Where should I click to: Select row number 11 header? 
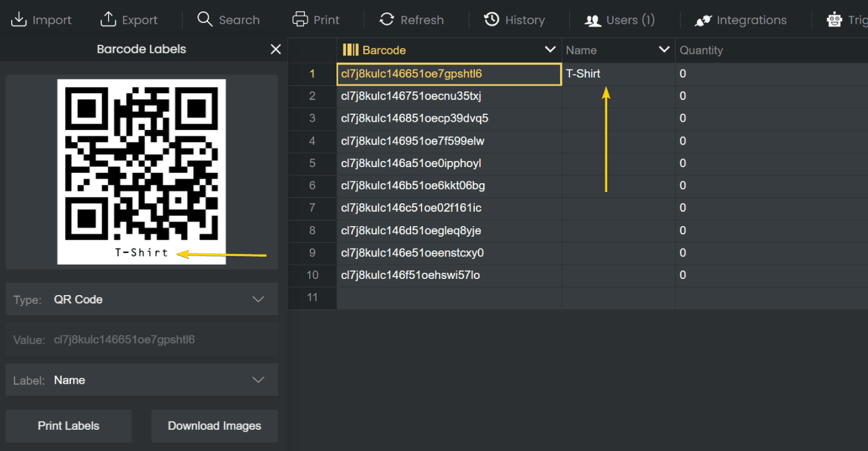click(312, 298)
